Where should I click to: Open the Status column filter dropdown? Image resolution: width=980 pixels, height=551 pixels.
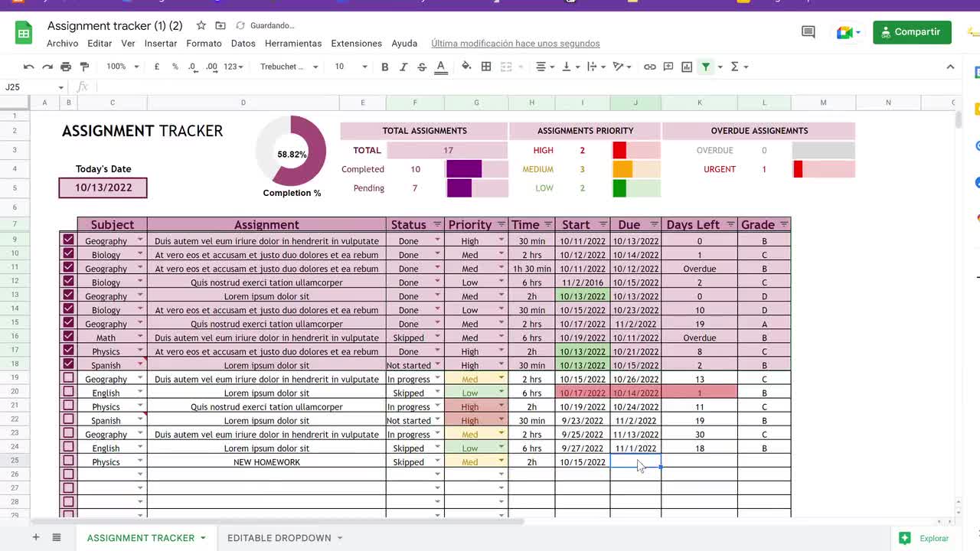click(437, 224)
